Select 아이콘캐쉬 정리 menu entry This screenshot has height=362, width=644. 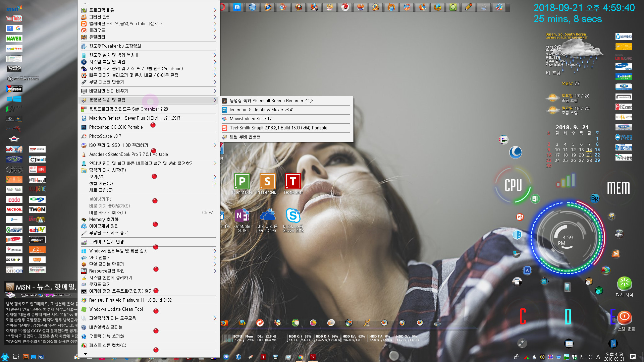(149, 226)
